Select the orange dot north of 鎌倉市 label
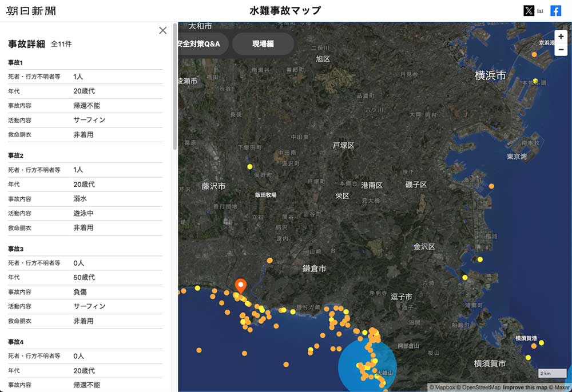Screen dimensions: 572x392 [x=269, y=261]
